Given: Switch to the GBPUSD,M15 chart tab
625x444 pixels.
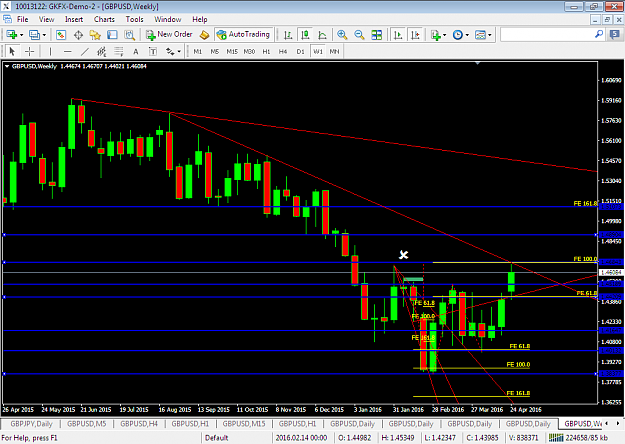Looking at the screenshot, I should pyautogui.click(x=244, y=424).
